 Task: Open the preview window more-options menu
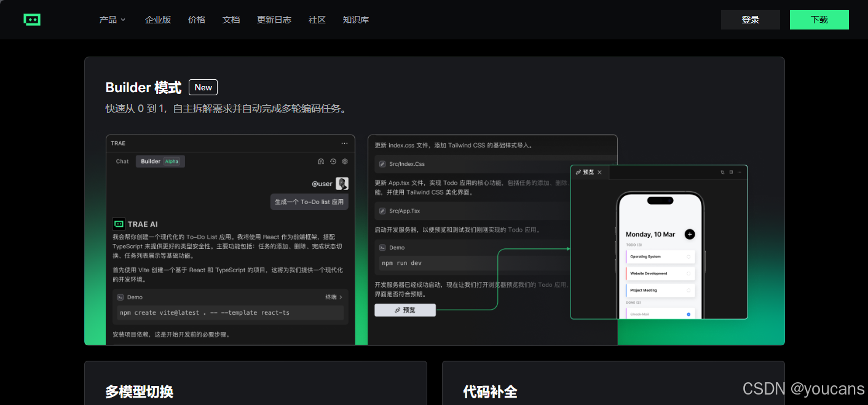coord(740,172)
